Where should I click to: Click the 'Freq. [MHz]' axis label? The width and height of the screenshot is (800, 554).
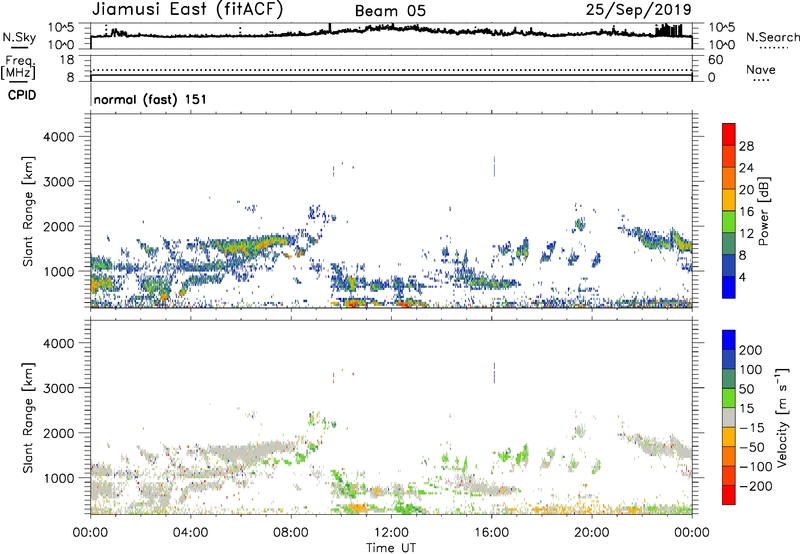pyautogui.click(x=18, y=68)
